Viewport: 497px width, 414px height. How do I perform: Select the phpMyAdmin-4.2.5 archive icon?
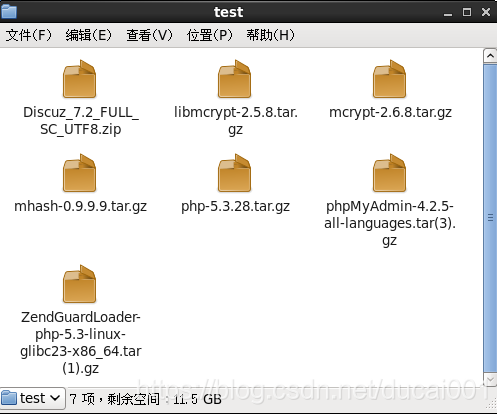389,173
